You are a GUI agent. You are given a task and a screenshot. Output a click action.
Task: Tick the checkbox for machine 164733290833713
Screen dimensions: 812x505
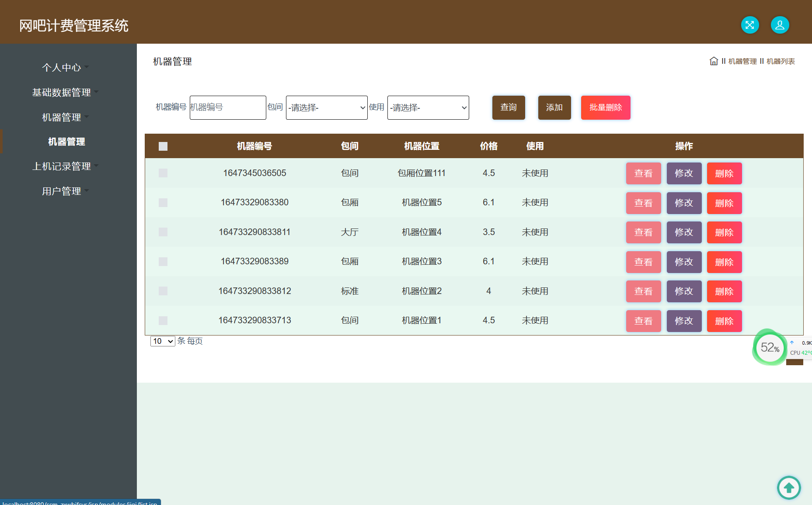(163, 321)
